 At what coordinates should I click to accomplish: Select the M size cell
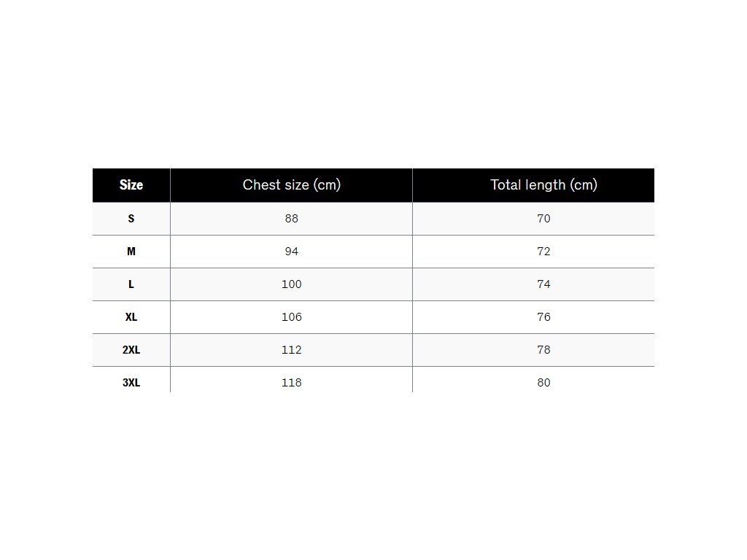(x=131, y=252)
